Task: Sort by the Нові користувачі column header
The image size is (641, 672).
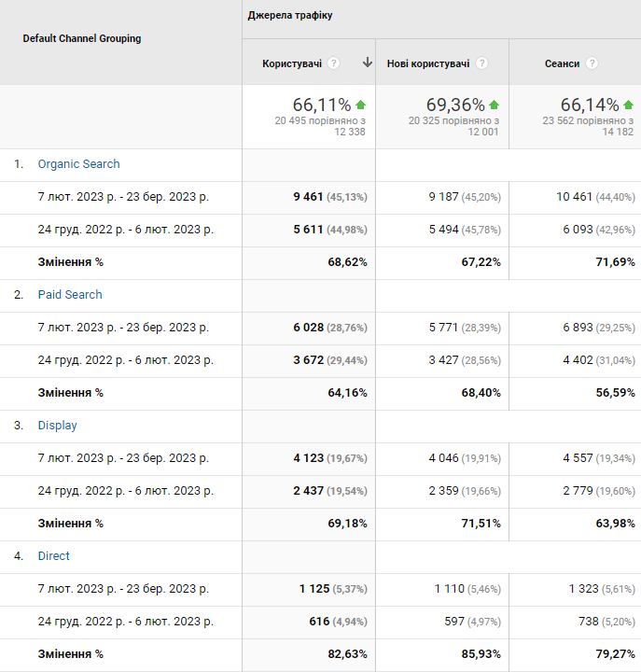Action: pos(429,63)
